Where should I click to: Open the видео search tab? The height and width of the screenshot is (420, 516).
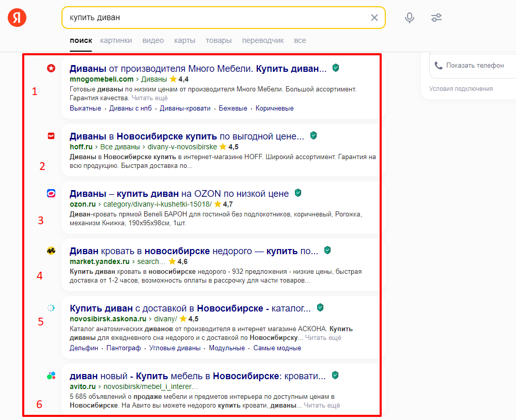[153, 40]
